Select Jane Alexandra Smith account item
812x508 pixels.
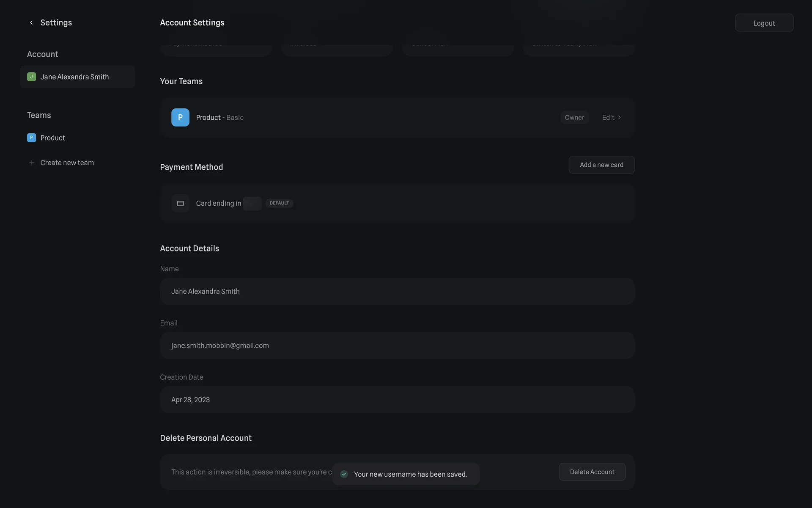[78, 77]
